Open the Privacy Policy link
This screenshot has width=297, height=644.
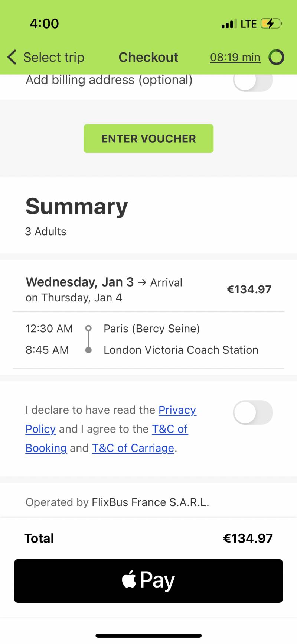click(177, 410)
